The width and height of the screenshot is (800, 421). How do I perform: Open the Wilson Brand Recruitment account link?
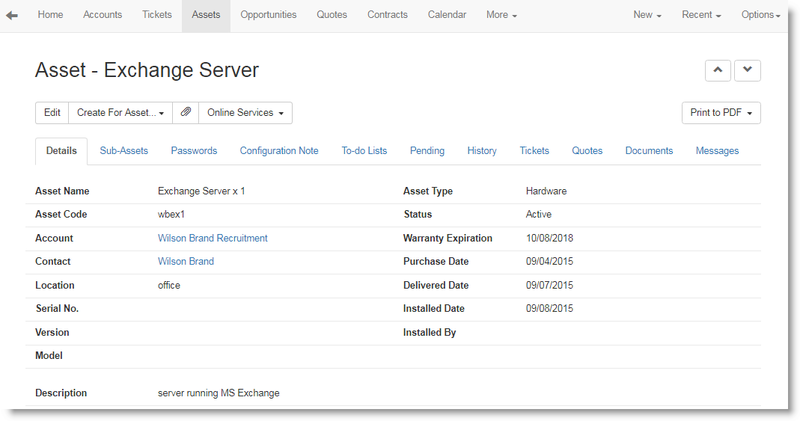click(212, 238)
